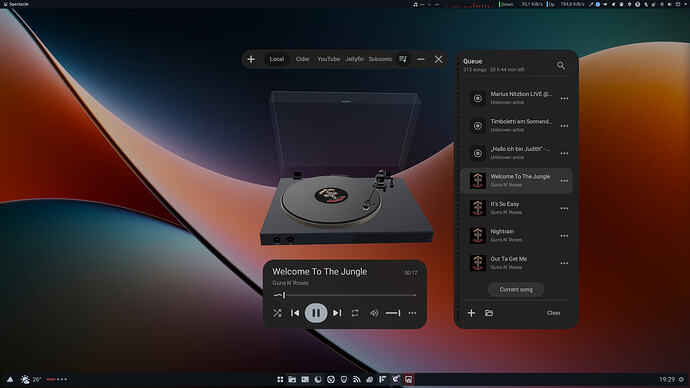Switch to the Local source tab

click(277, 59)
